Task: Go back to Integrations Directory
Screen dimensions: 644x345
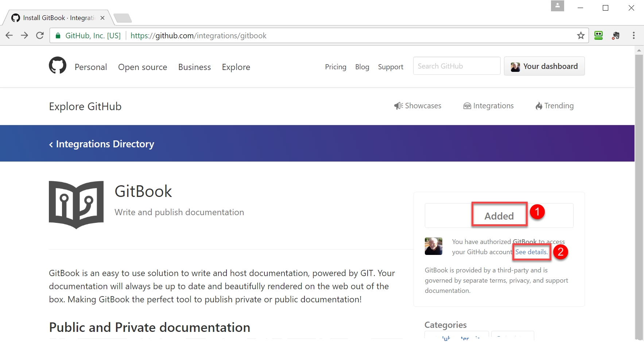Action: coord(102,144)
